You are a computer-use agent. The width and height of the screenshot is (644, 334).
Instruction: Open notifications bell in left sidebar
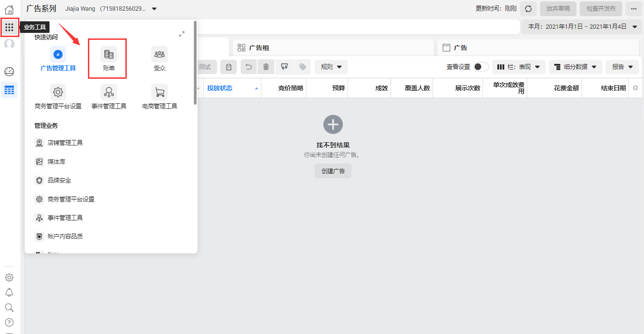click(9, 292)
